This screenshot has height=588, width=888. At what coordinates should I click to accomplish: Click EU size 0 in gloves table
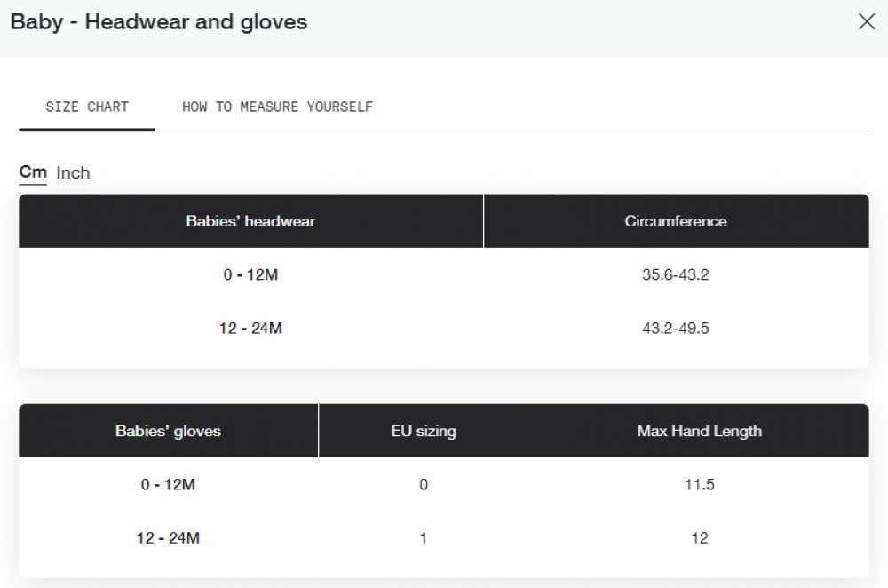[x=424, y=484]
